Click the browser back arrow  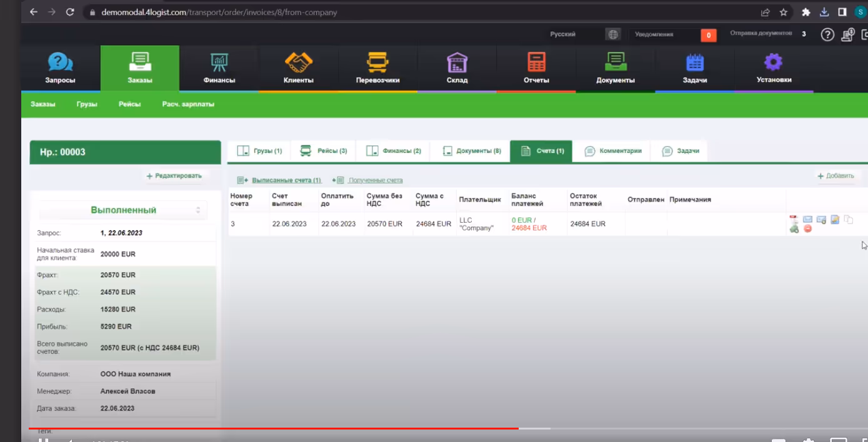34,12
